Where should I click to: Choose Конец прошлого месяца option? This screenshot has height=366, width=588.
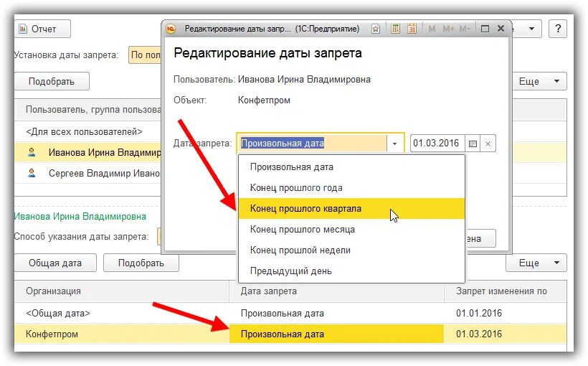tap(351, 230)
